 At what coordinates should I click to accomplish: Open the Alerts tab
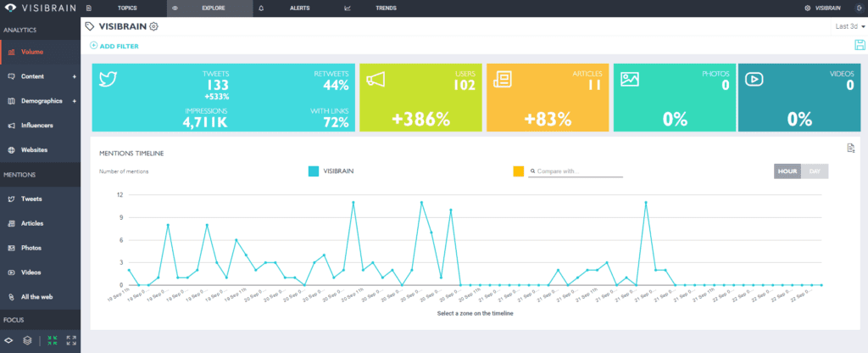pos(300,8)
